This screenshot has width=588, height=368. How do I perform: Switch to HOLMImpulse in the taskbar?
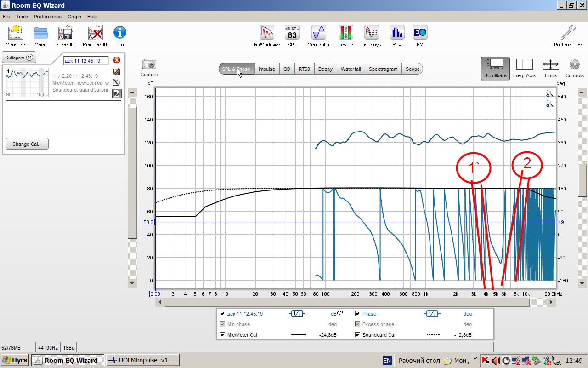142,361
